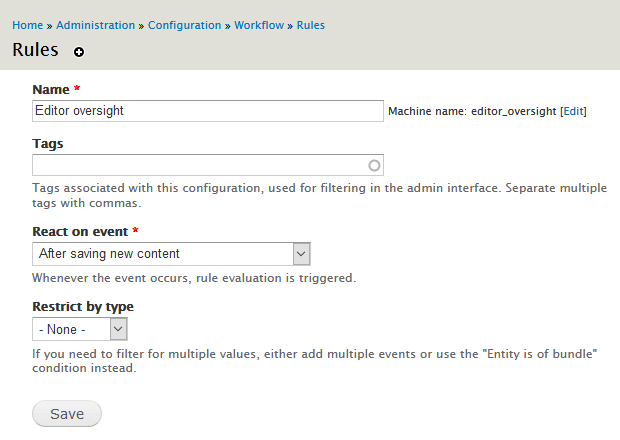Click the Tags field label
Viewport: 620px width, 440px height.
(x=47, y=143)
